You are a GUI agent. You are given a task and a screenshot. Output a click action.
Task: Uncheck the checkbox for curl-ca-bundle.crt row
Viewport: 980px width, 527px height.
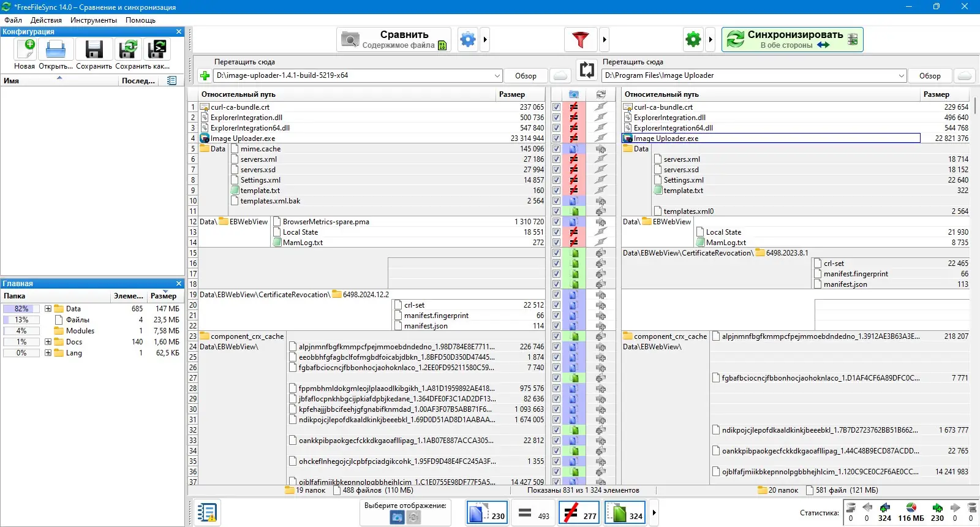(556, 107)
